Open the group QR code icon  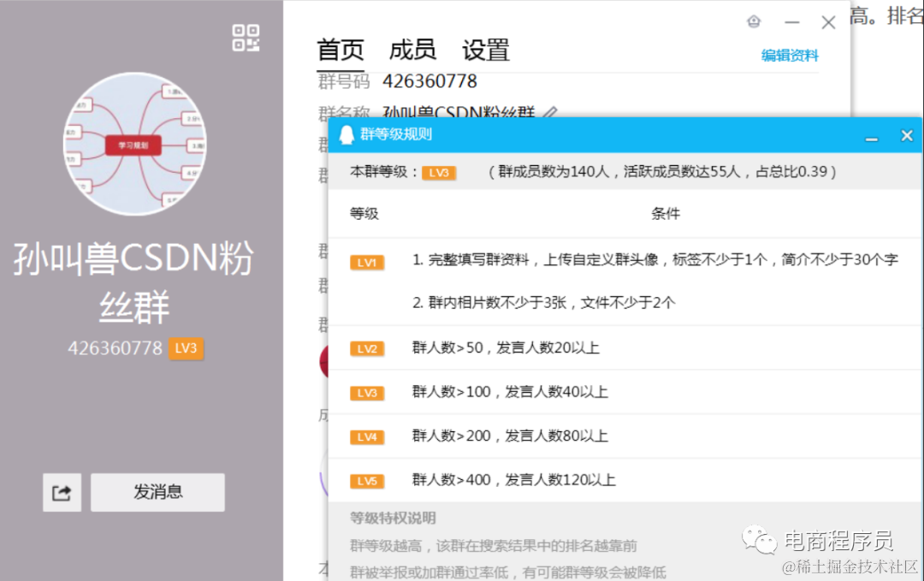click(x=246, y=38)
